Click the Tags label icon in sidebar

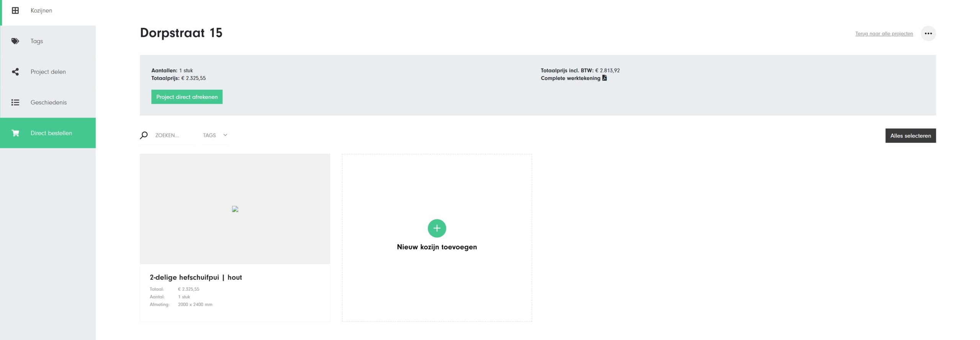click(15, 41)
